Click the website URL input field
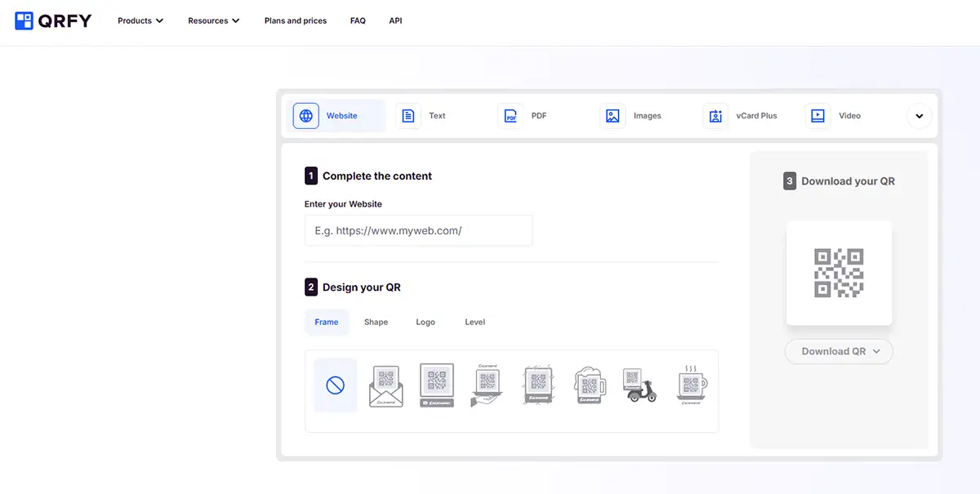 point(418,230)
